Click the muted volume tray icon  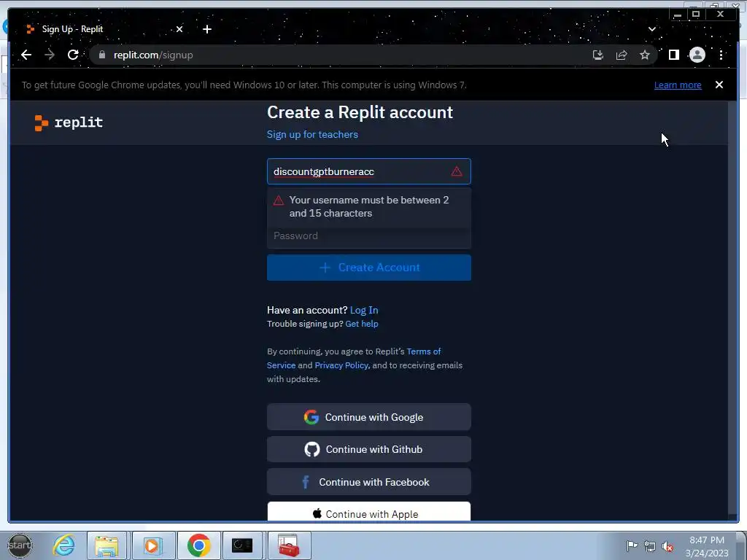[x=668, y=547]
